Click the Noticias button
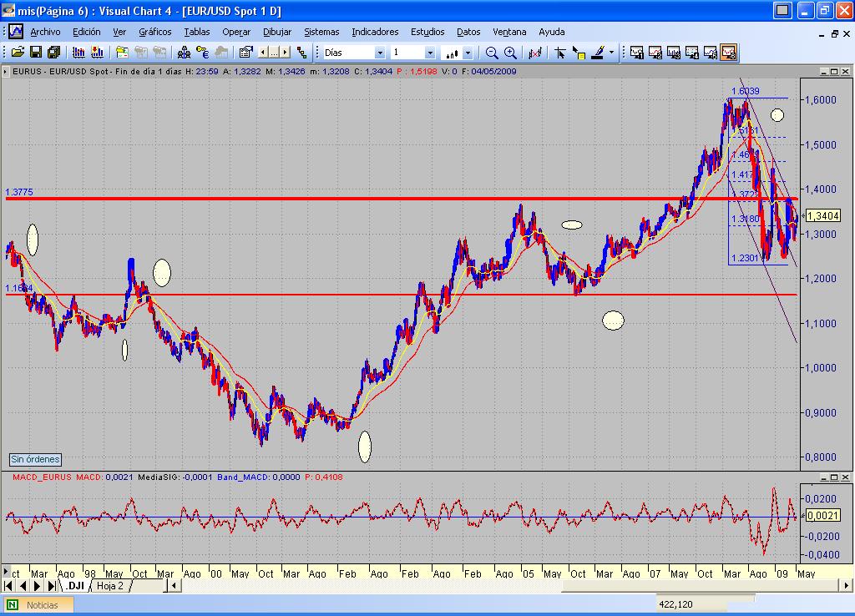The height and width of the screenshot is (616, 855). click(42, 605)
